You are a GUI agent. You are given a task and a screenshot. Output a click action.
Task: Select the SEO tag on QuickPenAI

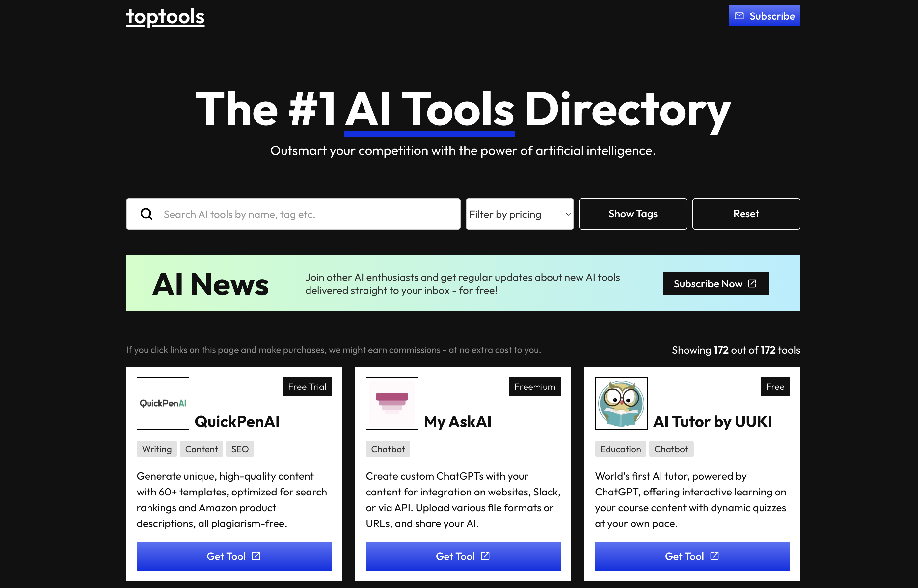[x=240, y=449]
